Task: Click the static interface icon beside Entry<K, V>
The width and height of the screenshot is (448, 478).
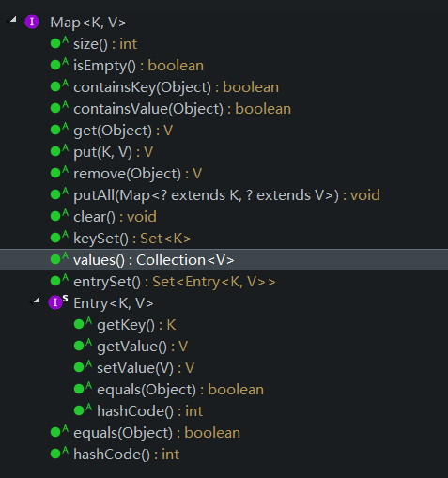Action: pos(58,301)
